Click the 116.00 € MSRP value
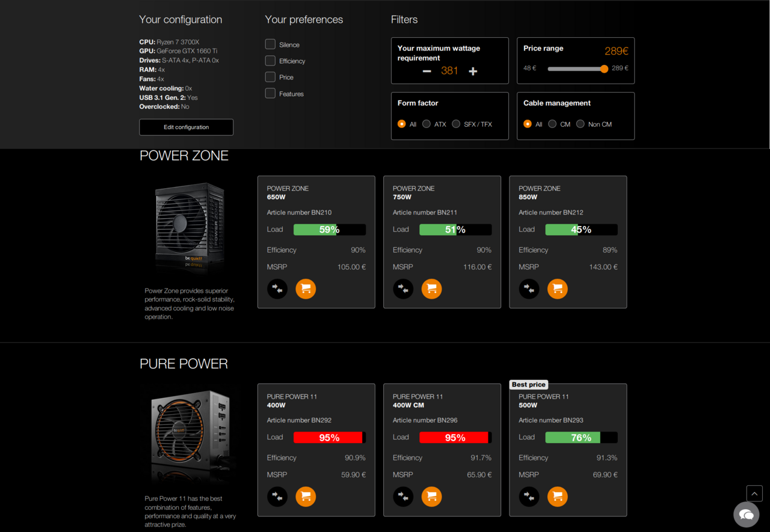 pos(477,267)
